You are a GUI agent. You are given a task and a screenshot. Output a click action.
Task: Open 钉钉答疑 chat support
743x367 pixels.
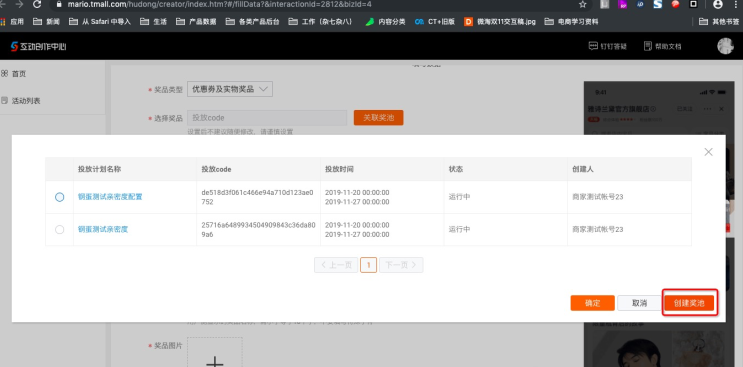(x=607, y=46)
